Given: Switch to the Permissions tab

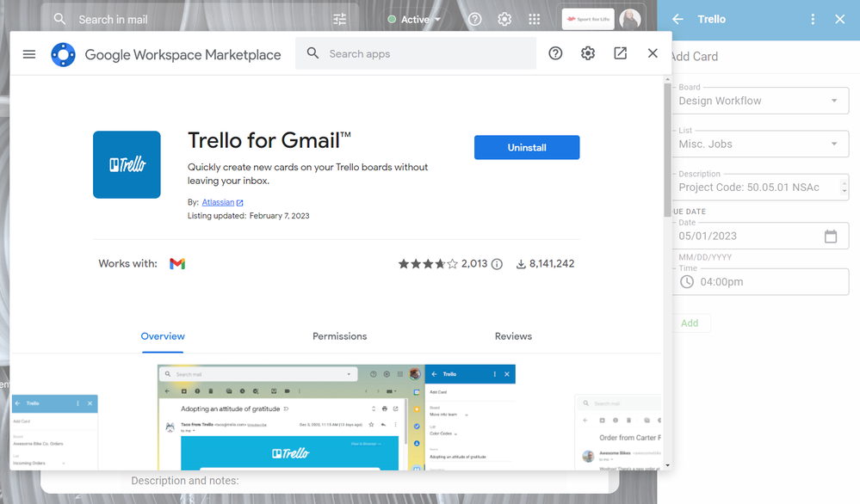Looking at the screenshot, I should [x=339, y=335].
